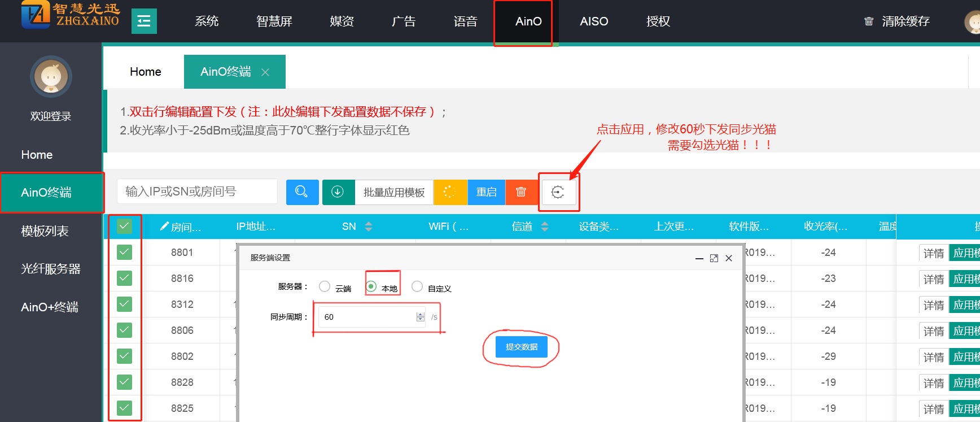Close the AinO终端 tab with X
Screen dimensions: 980x422
pyautogui.click(x=265, y=72)
